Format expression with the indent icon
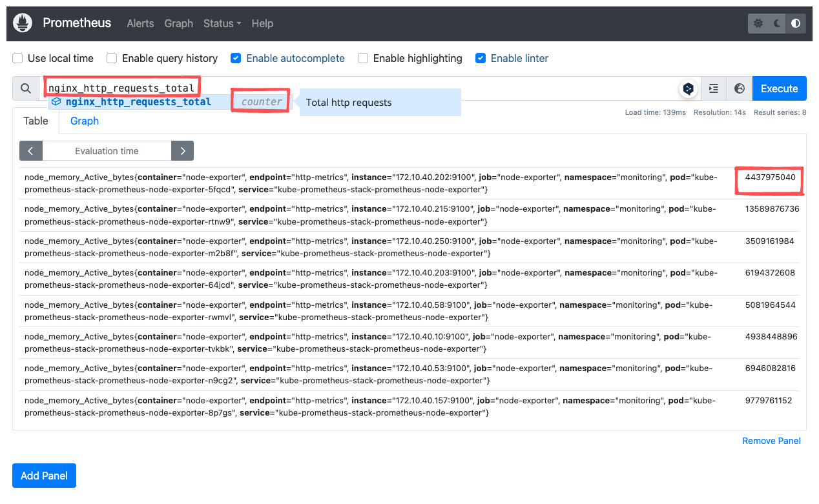This screenshot has width=819, height=504. (x=713, y=88)
